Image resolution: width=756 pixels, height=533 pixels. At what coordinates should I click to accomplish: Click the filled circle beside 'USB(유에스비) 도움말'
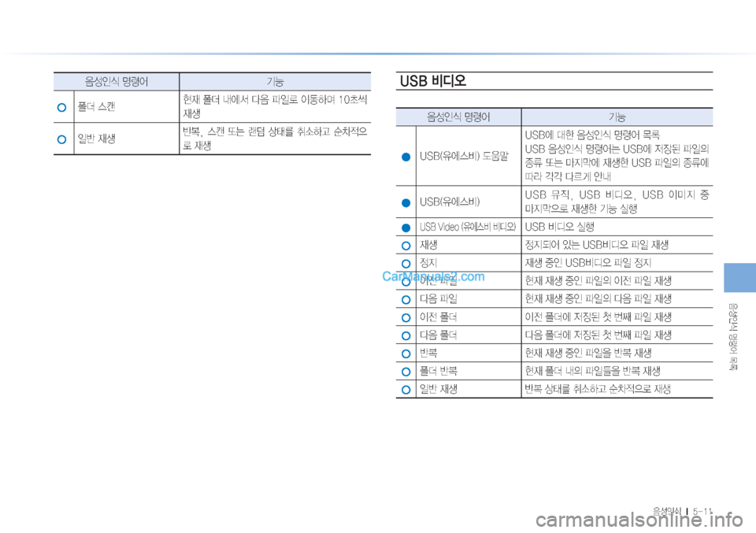point(406,157)
